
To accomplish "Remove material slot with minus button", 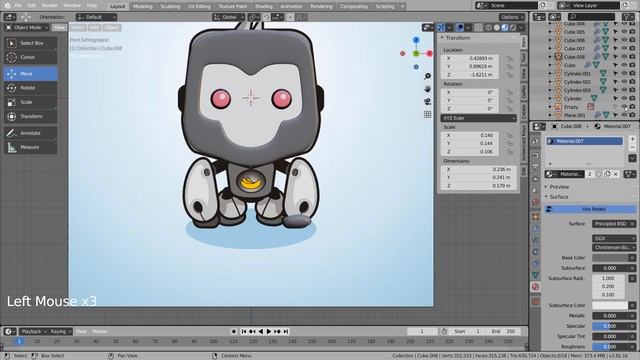I will [632, 147].
